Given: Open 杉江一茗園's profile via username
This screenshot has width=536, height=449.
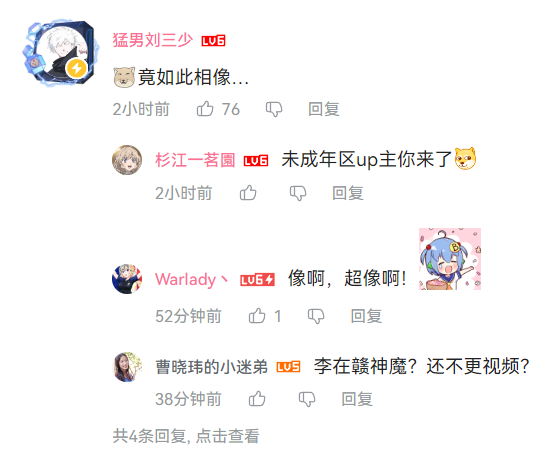Looking at the screenshot, I should 195,160.
